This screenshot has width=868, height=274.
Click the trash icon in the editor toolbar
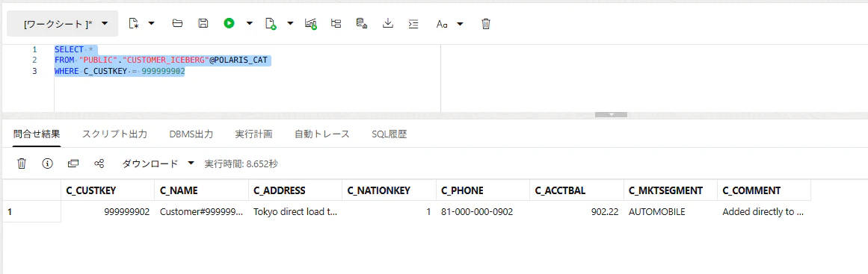click(485, 23)
